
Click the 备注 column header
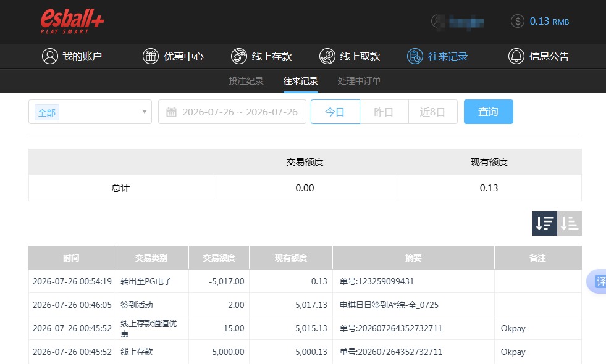(538, 257)
